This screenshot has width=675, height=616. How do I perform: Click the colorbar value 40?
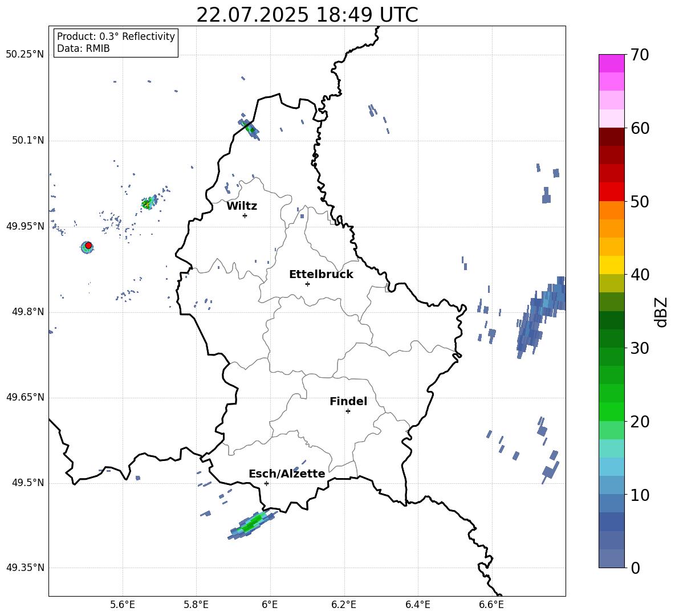tap(640, 275)
